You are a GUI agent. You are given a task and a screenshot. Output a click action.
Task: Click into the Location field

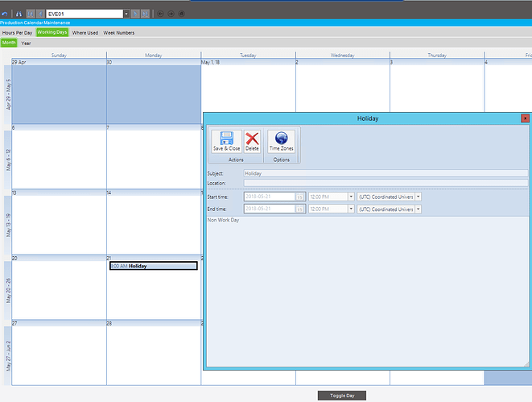pos(386,183)
